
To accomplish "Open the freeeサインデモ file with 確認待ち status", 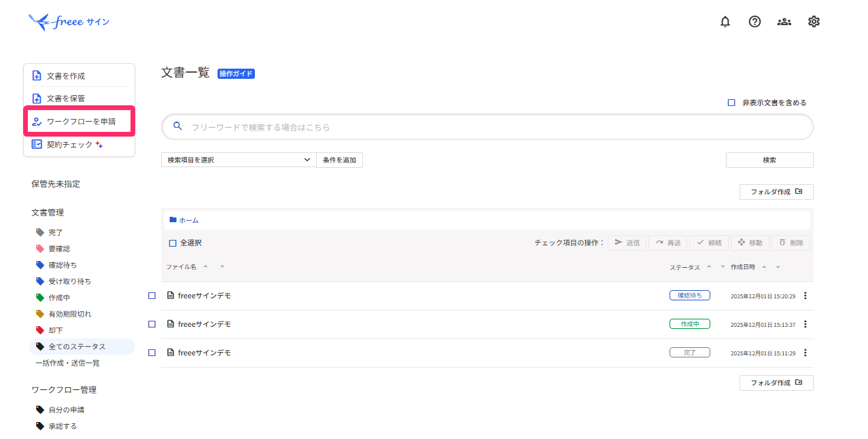I will [x=205, y=296].
